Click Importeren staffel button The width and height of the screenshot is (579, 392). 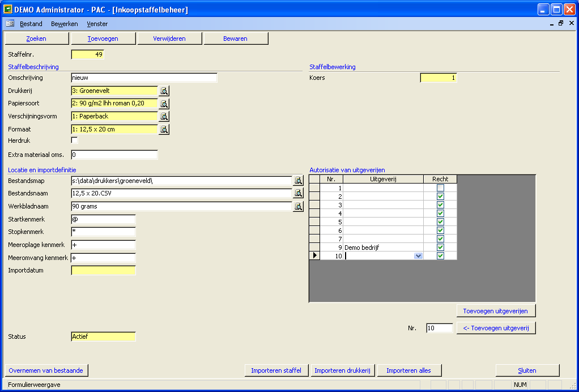coord(276,370)
